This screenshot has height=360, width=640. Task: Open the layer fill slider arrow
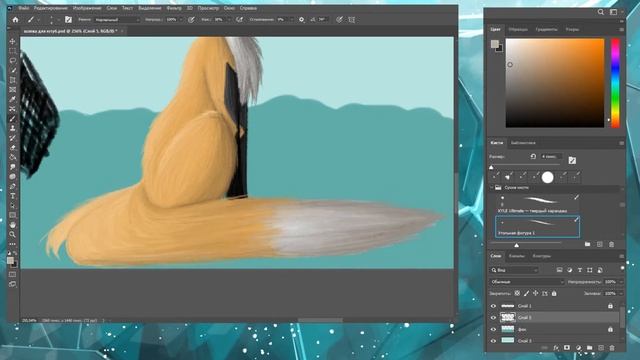pyautogui.click(x=621, y=293)
